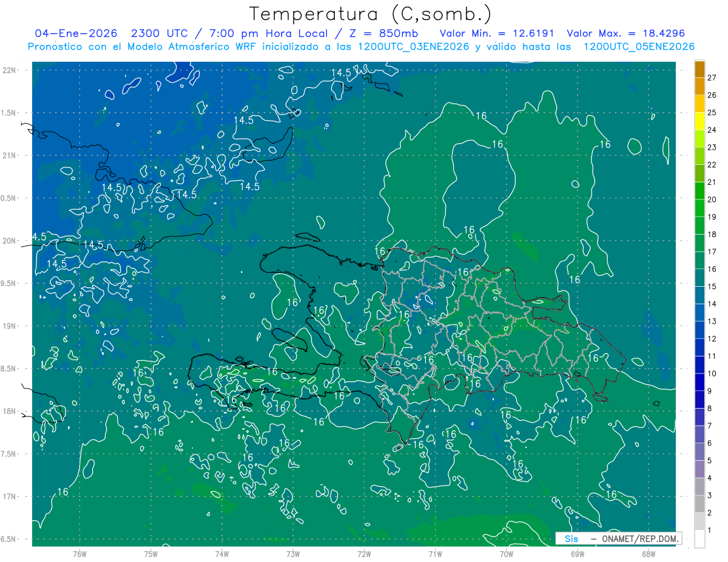This screenshot has width=728, height=562.
Task: Click the gray legend band between 2 and 3
Action: [699, 504]
